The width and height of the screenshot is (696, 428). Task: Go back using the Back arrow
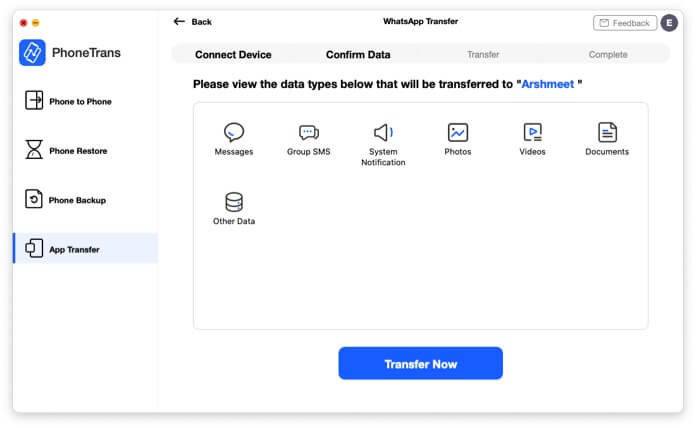click(x=179, y=21)
